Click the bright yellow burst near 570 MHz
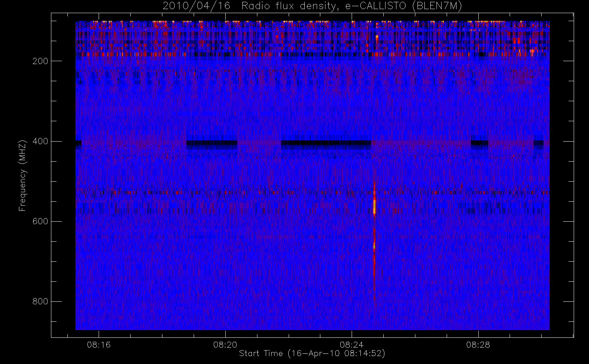The width and height of the screenshot is (589, 364). coord(374,206)
